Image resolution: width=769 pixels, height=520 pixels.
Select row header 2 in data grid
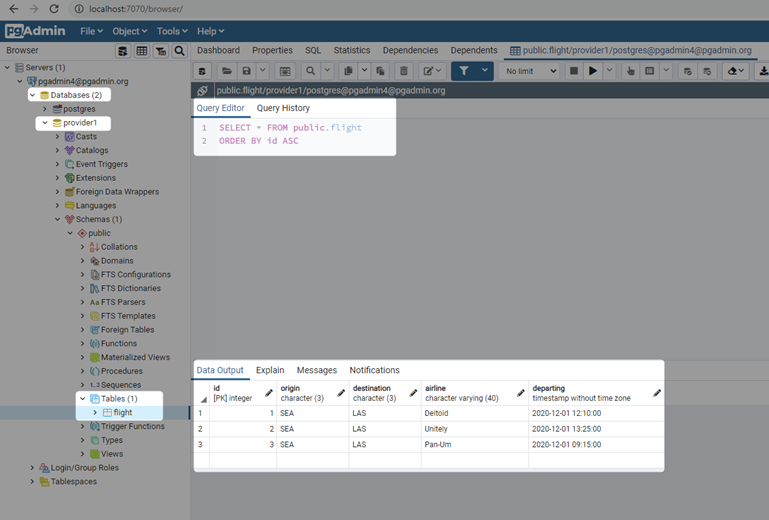pyautogui.click(x=202, y=429)
